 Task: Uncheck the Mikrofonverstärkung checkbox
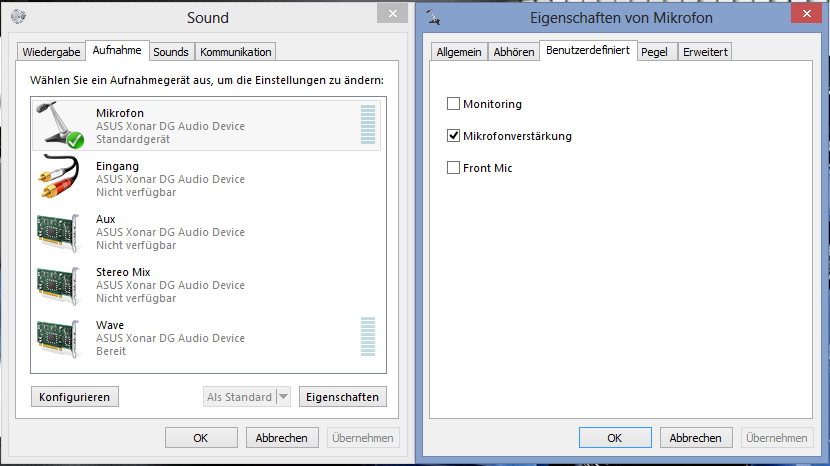click(x=454, y=136)
